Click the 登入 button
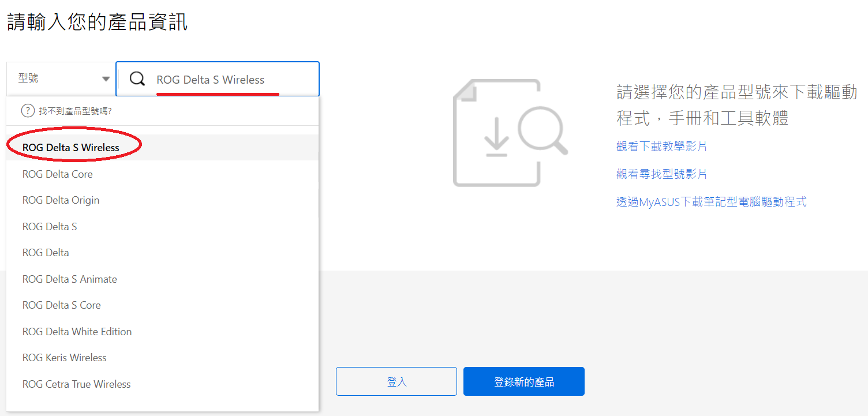868x416 pixels. click(396, 381)
